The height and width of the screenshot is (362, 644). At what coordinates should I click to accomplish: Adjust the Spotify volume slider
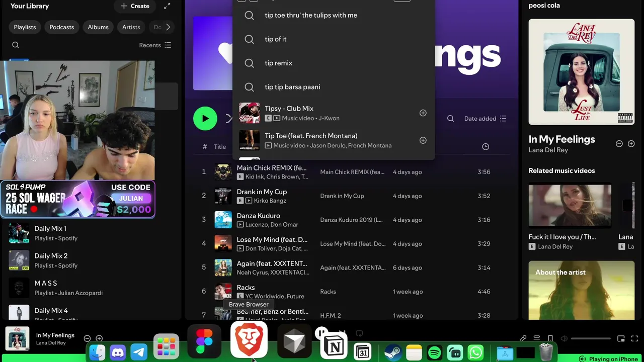click(x=590, y=339)
